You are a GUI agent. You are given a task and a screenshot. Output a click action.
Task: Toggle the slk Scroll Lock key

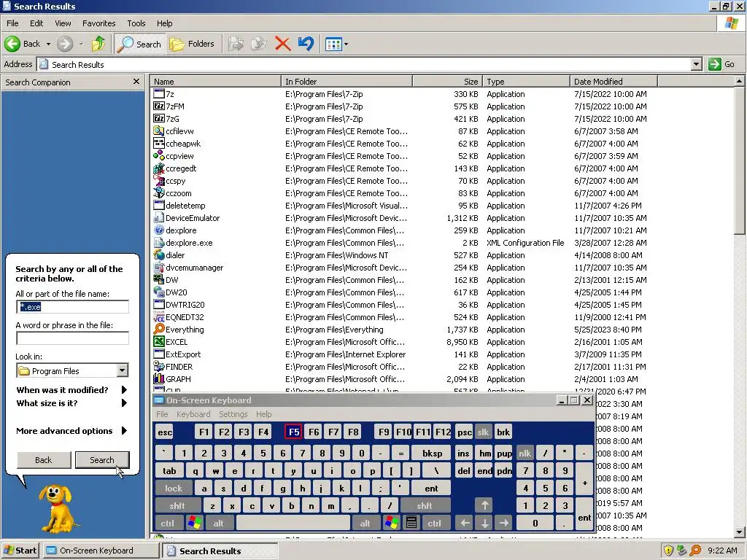483,432
